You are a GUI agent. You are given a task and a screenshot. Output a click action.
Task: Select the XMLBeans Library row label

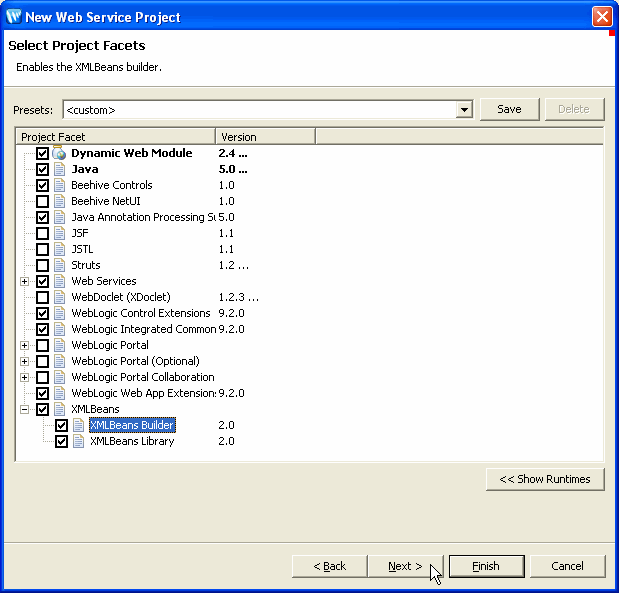coord(132,441)
